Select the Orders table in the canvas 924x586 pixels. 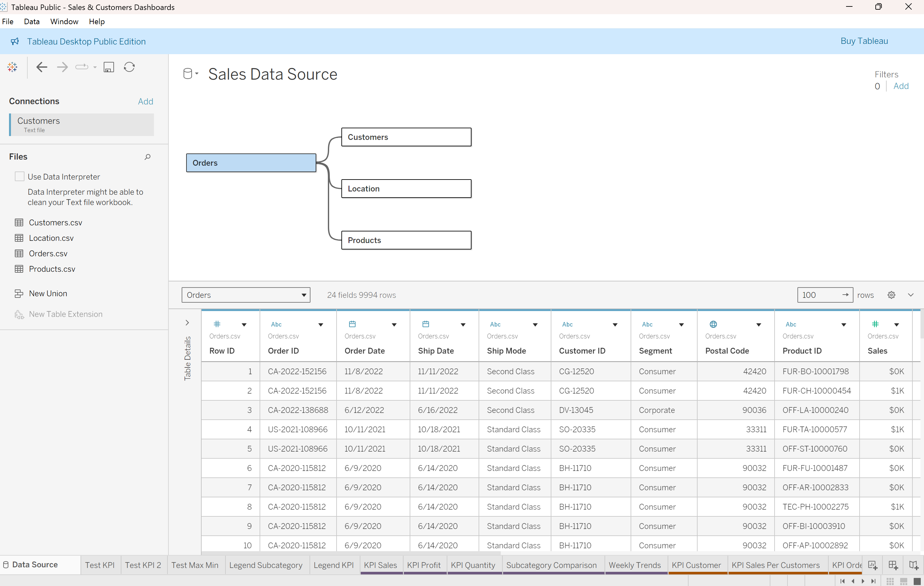(251, 163)
